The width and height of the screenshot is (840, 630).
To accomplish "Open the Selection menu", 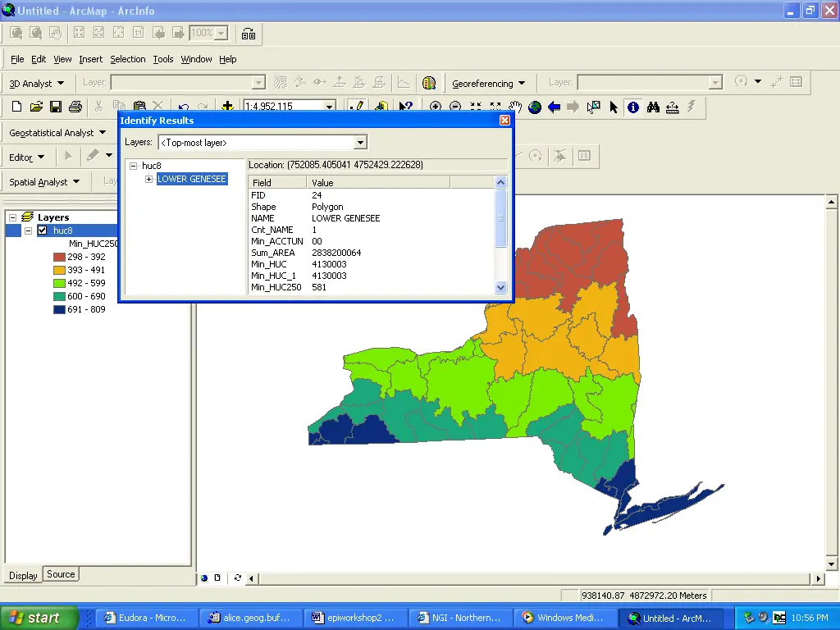I will tap(127, 59).
